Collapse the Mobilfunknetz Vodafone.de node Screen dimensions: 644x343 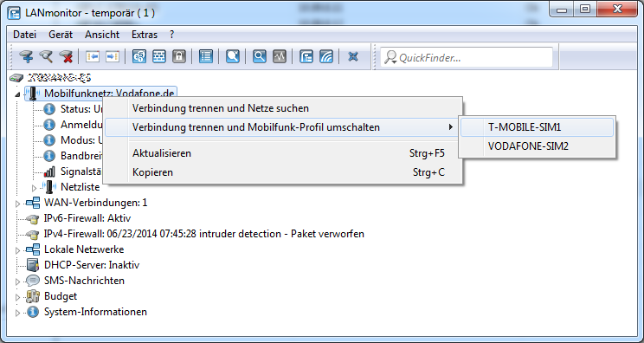17,94
